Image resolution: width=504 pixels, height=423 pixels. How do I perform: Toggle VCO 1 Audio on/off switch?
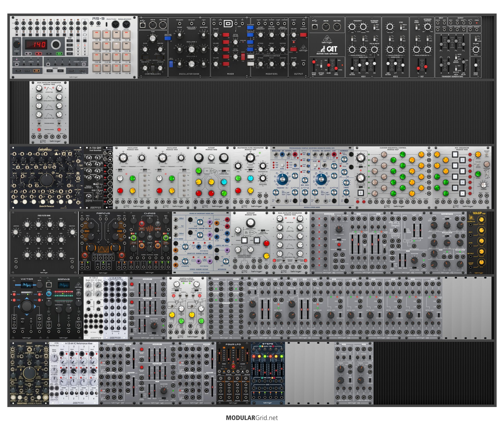(417, 27)
